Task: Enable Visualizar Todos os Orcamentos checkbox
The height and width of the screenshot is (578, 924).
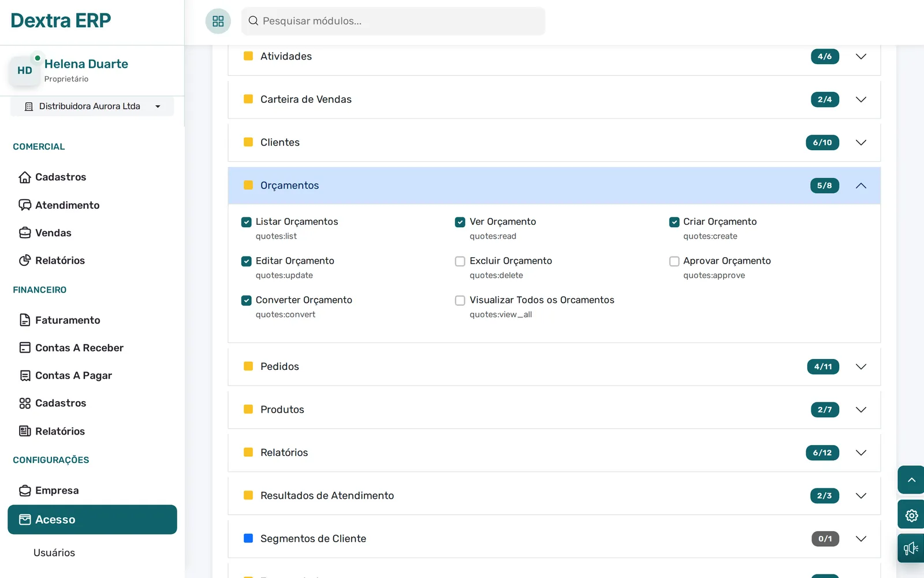Action: coord(460,301)
